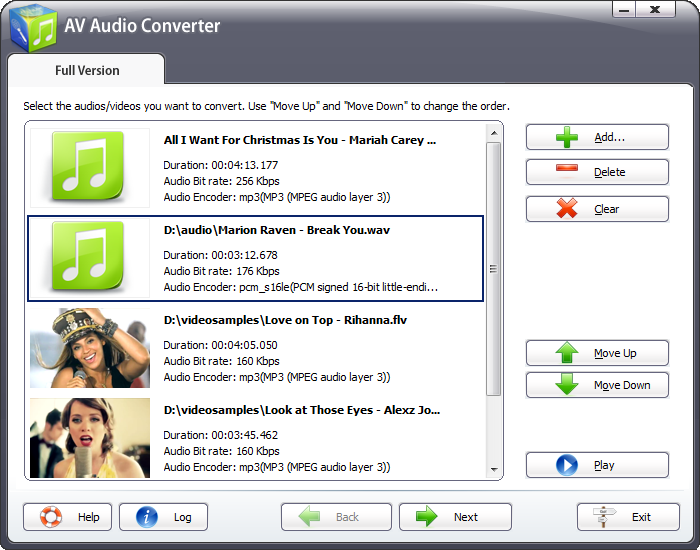Viewport: 700px width, 550px height.
Task: Click the Play button label
Action: (x=604, y=465)
